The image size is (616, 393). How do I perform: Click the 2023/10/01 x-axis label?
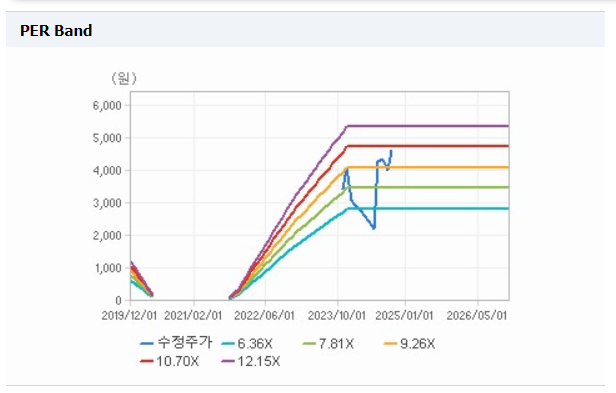click(x=337, y=316)
